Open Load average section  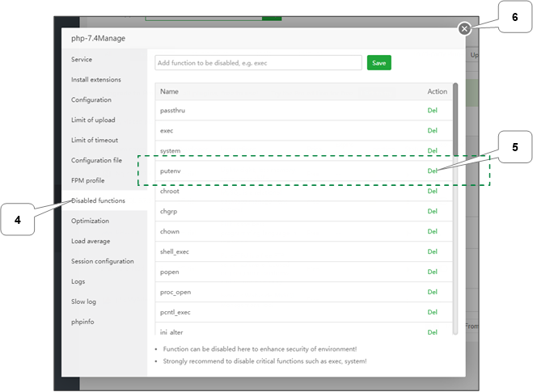click(91, 241)
